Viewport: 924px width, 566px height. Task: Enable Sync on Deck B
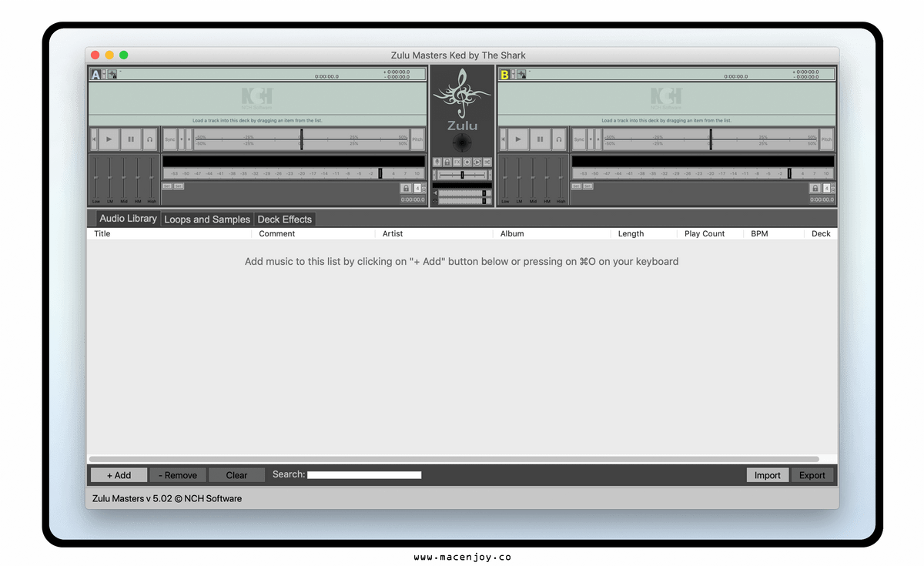tap(579, 139)
